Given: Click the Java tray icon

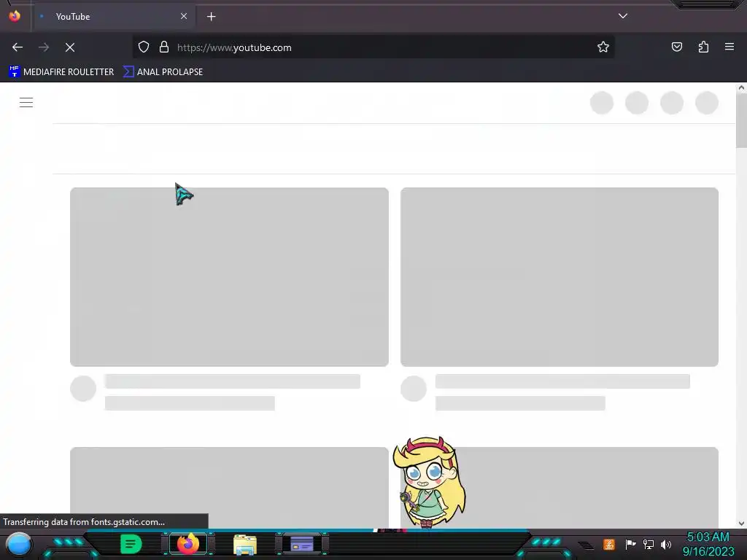Looking at the screenshot, I should [609, 544].
